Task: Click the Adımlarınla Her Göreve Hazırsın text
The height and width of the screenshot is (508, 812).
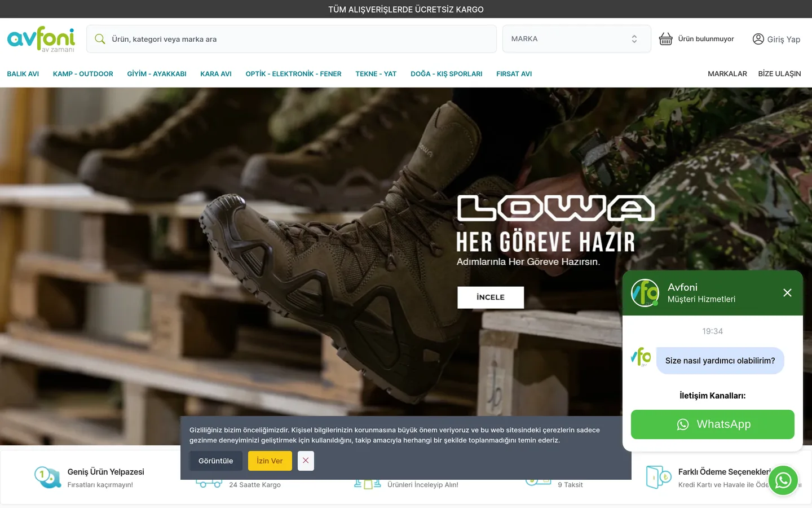Action: [x=528, y=262]
